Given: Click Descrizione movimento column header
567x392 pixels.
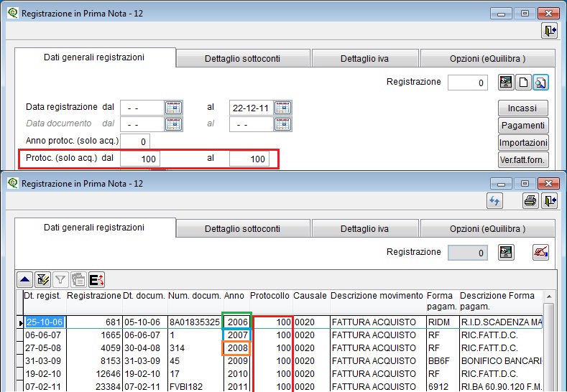Looking at the screenshot, I should point(377,301).
